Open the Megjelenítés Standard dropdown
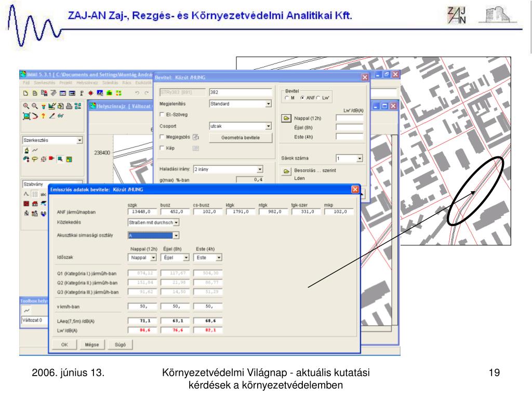The width and height of the screenshot is (532, 399). [269, 104]
